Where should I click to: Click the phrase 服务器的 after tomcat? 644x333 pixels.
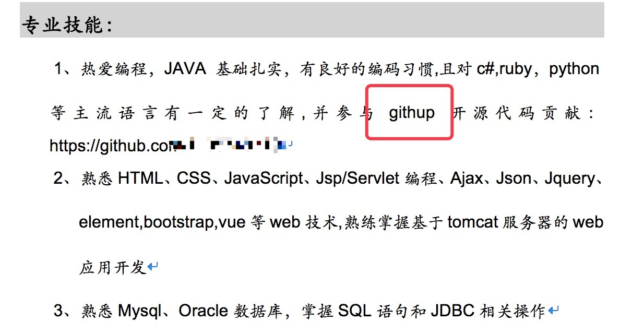[535, 223]
